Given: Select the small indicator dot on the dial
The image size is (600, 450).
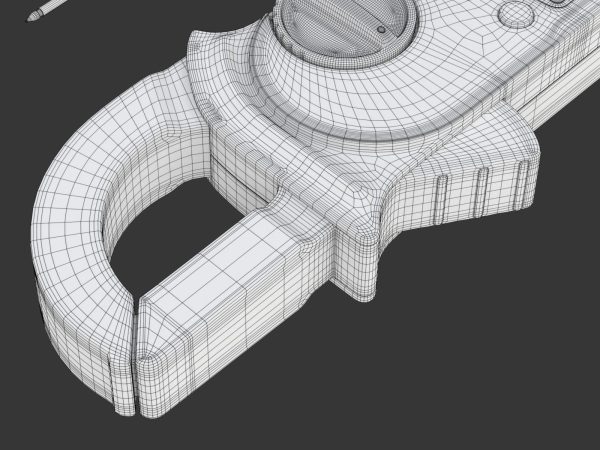Looking at the screenshot, I should pyautogui.click(x=381, y=29).
